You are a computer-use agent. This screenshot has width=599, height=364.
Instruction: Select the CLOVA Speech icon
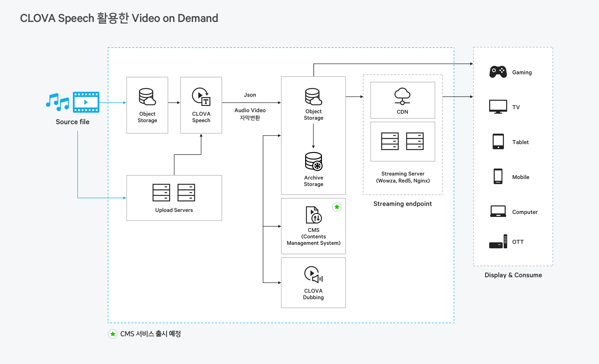click(201, 96)
